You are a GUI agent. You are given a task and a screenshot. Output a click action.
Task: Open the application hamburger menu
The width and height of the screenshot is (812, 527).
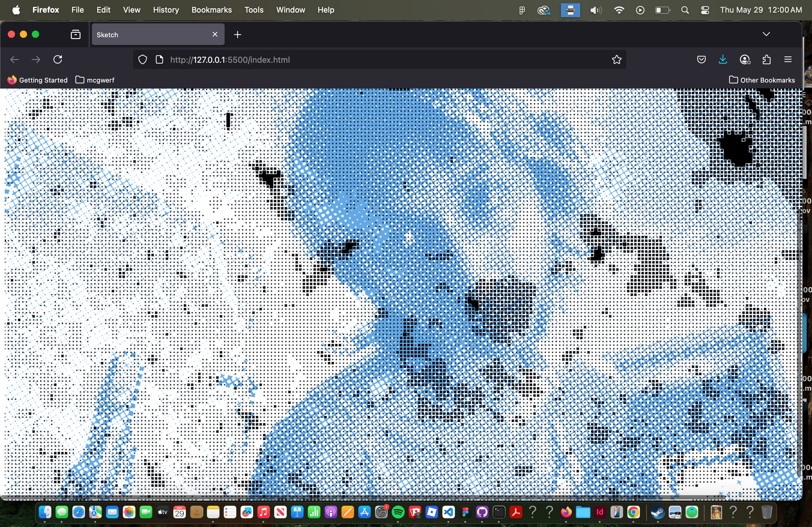click(788, 60)
